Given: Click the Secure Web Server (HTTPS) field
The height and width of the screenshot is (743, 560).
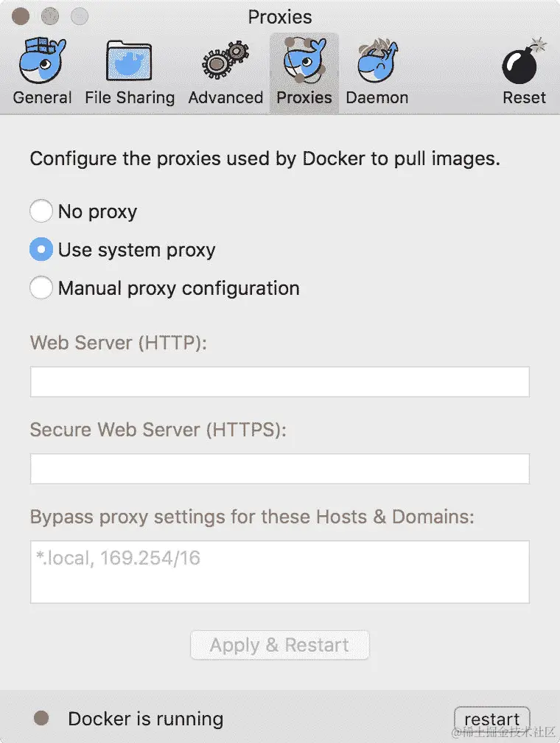Looking at the screenshot, I should pos(279,469).
